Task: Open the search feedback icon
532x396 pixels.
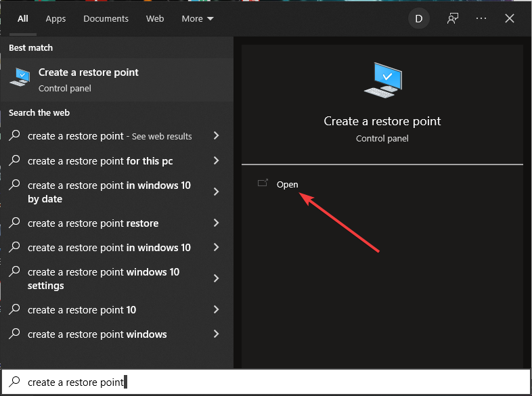Action: (x=453, y=19)
